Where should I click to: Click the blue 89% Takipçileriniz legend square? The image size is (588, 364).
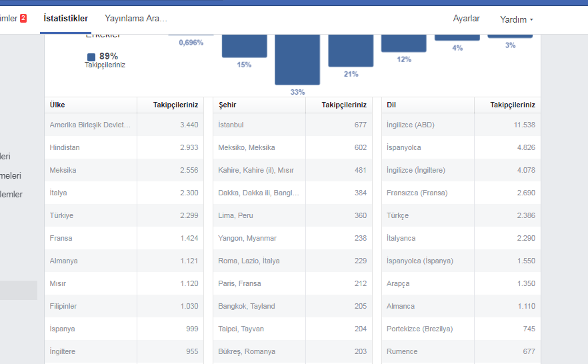tap(91, 57)
